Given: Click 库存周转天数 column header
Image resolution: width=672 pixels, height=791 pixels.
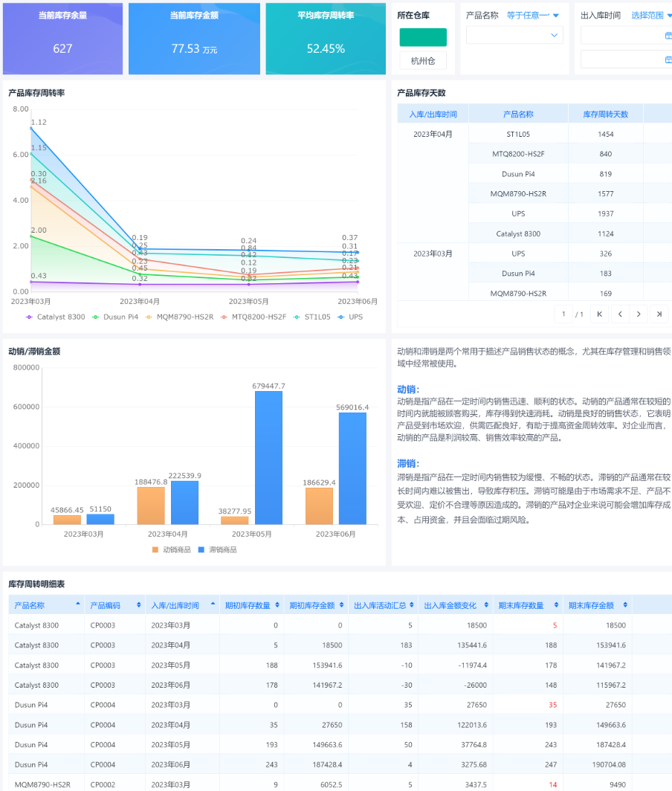Looking at the screenshot, I should click(x=605, y=114).
